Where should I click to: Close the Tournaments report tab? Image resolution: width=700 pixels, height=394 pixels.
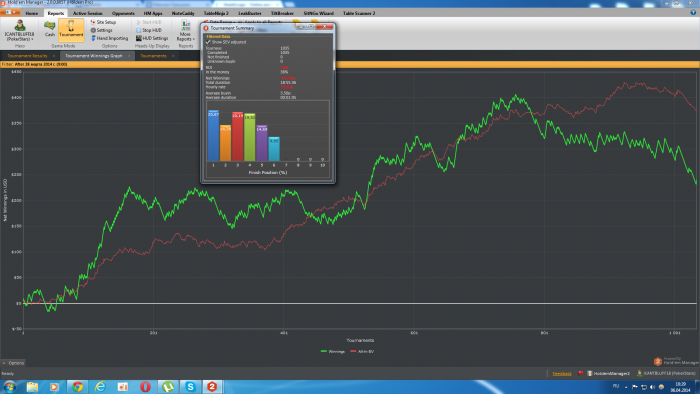173,56
